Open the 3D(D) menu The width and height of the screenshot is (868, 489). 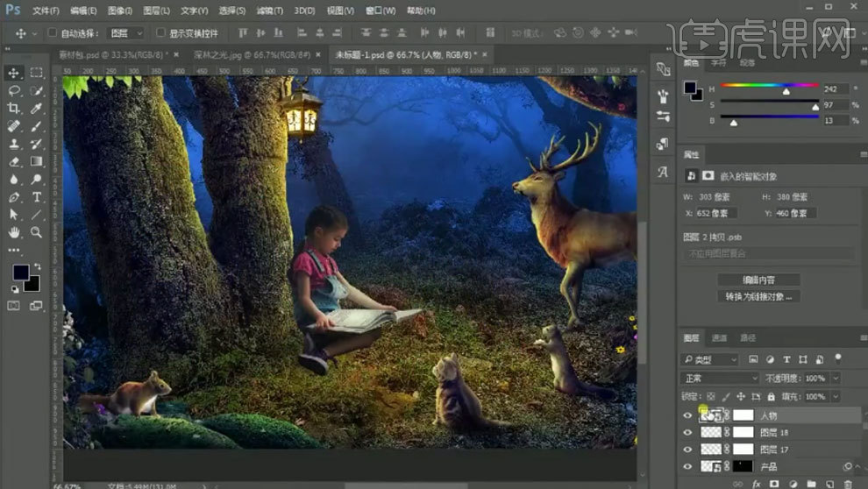(304, 11)
